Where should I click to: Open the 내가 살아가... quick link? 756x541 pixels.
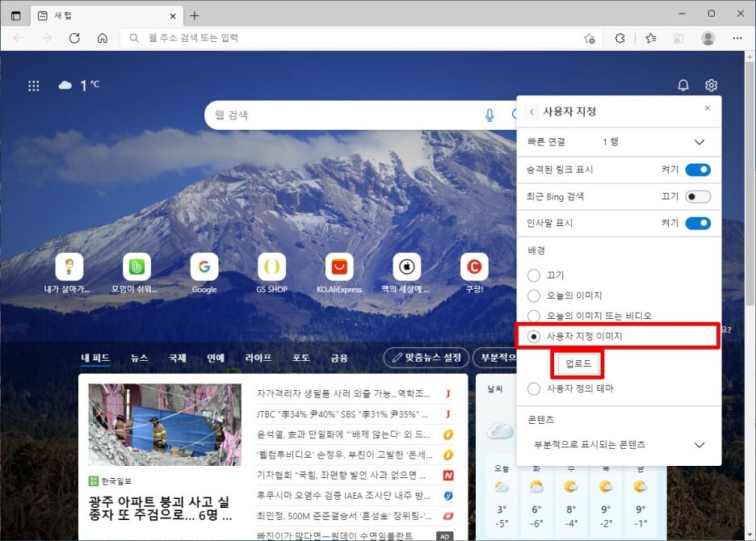[x=69, y=273]
